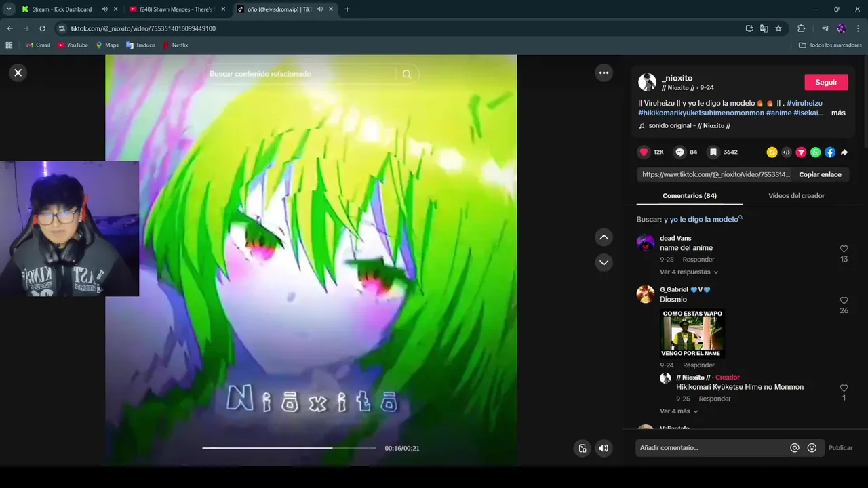View site information icon
This screenshot has width=868, height=488.
pos(62,28)
